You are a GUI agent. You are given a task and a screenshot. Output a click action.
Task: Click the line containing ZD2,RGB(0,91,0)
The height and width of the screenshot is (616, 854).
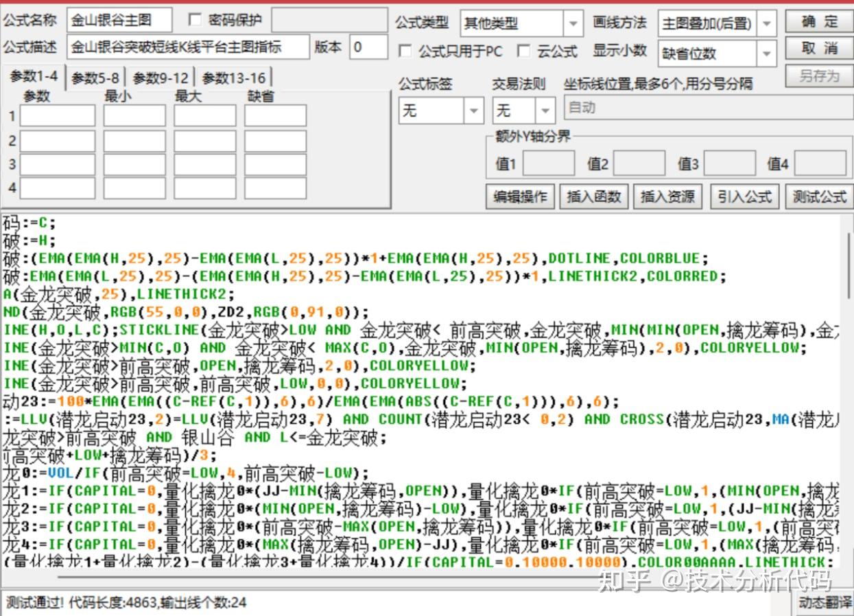pos(185,312)
